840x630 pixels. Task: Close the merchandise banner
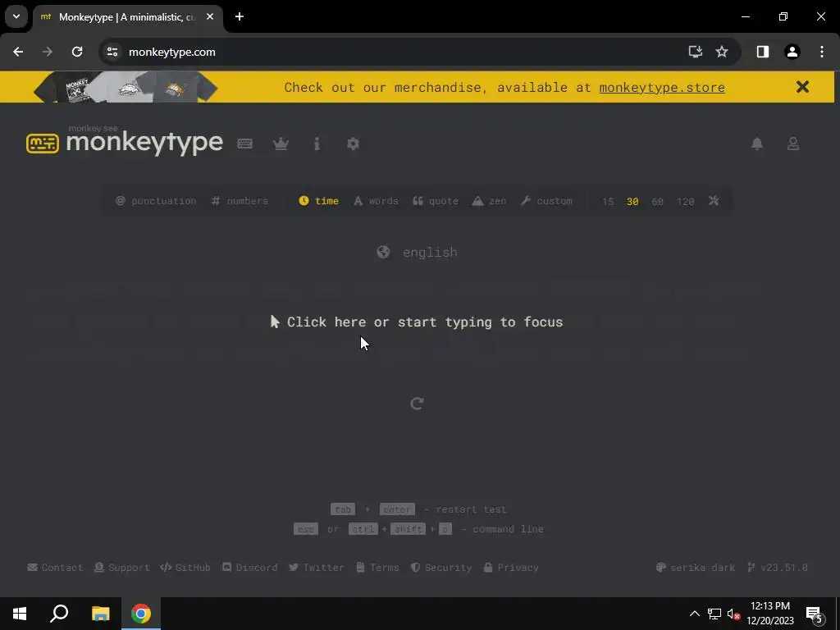[x=802, y=87]
